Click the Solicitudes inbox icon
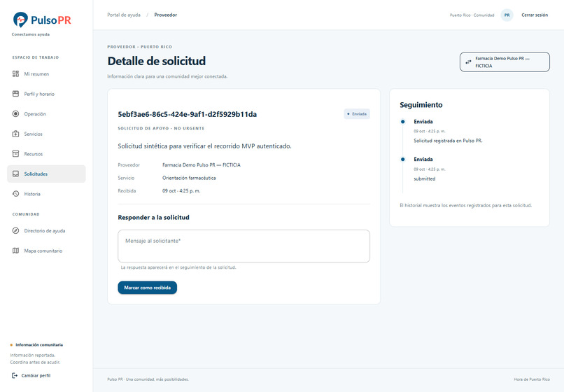This screenshot has width=564, height=392. click(x=15, y=174)
